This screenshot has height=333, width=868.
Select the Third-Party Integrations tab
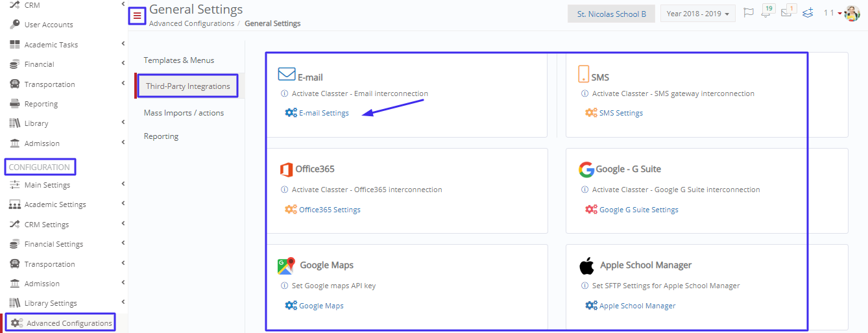coord(188,86)
